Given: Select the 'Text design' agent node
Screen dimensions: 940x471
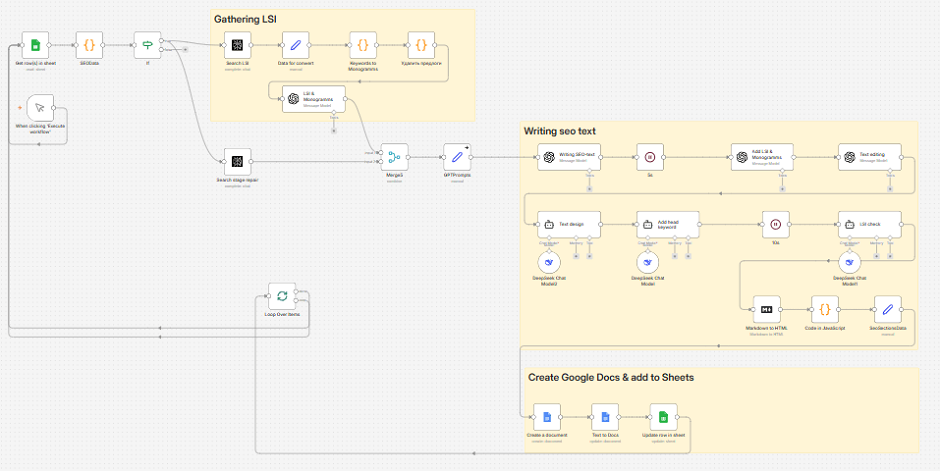Looking at the screenshot, I should tap(564, 224).
